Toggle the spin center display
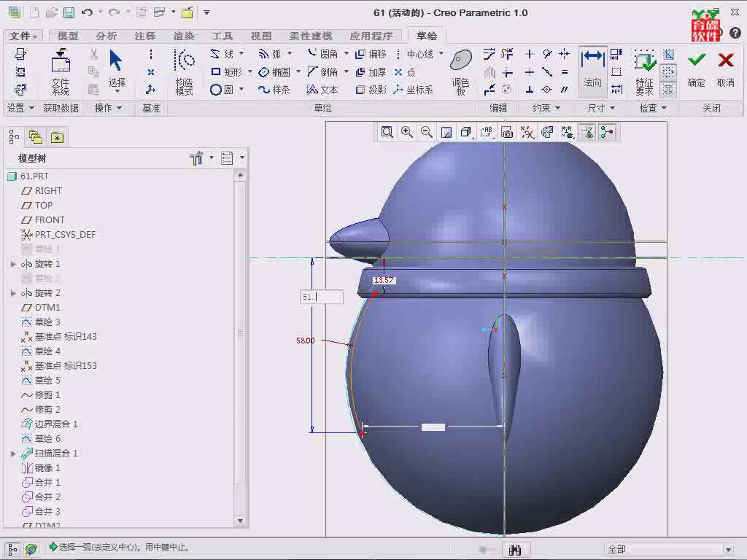 click(x=607, y=132)
